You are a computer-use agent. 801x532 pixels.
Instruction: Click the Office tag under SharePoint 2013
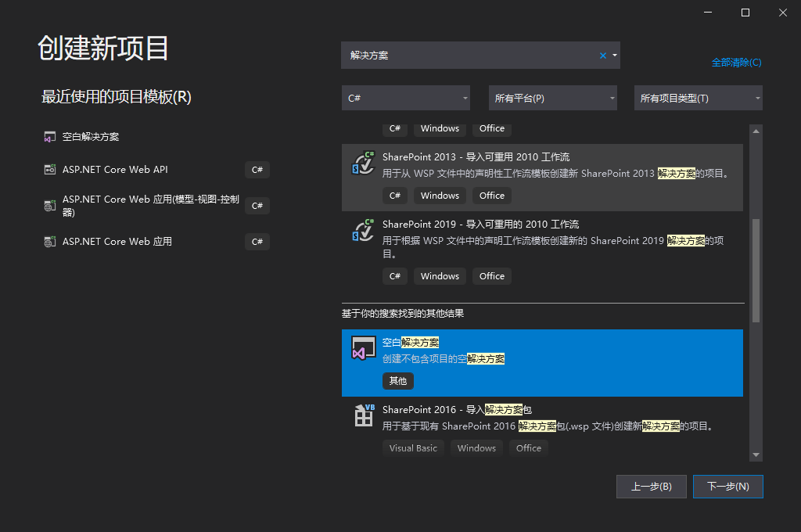pyautogui.click(x=491, y=195)
